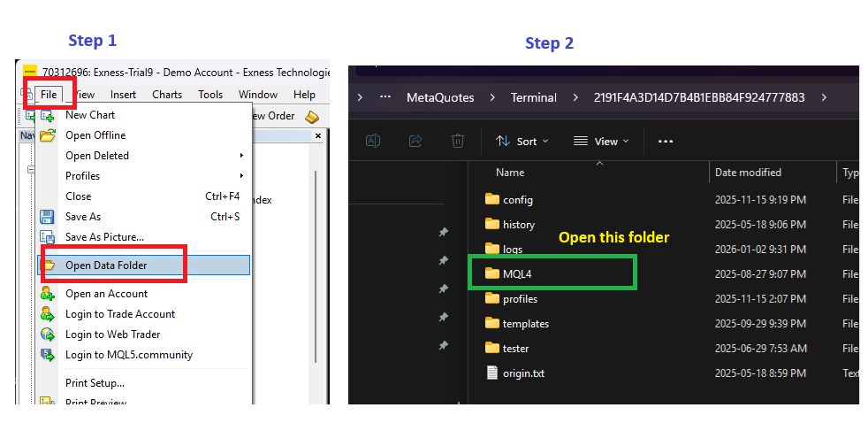
Task: Open the Charts menu
Action: (x=166, y=95)
